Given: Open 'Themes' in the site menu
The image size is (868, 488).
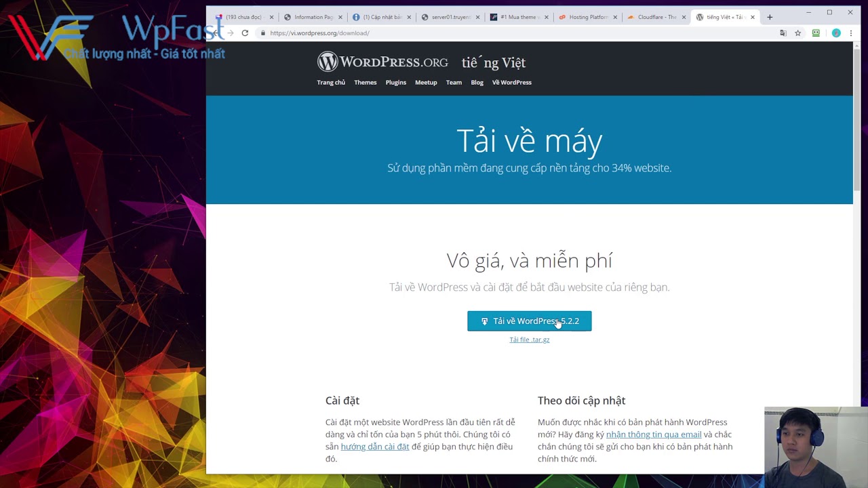Looking at the screenshot, I should tap(365, 83).
